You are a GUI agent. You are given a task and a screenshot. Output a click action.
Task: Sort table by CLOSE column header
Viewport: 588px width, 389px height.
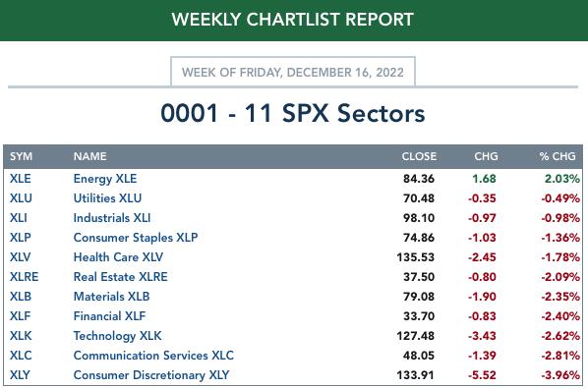point(419,156)
